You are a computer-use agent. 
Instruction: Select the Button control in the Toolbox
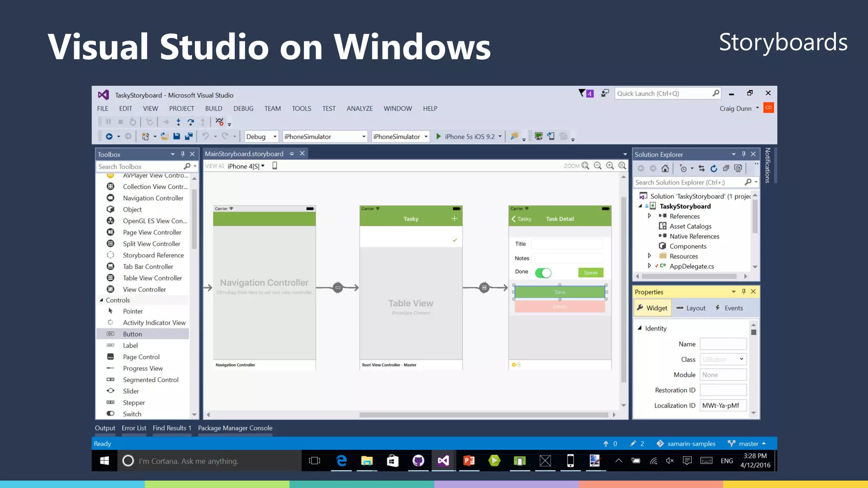(133, 334)
